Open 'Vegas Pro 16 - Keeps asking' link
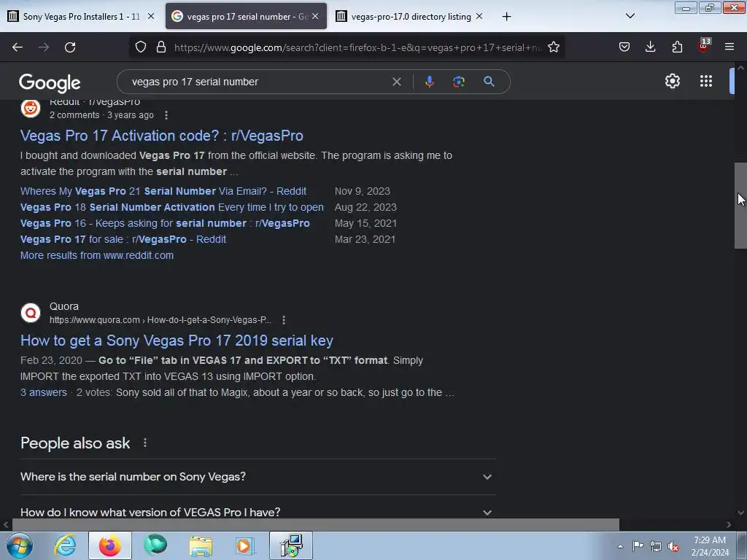Image resolution: width=747 pixels, height=560 pixels. coord(165,223)
